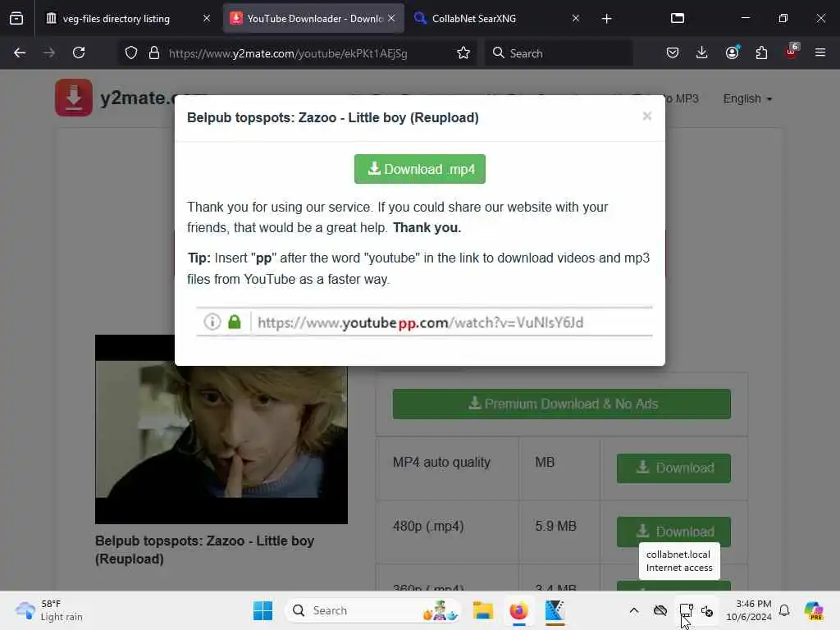Save page to Pocket
This screenshot has width=840, height=630.
point(673,52)
